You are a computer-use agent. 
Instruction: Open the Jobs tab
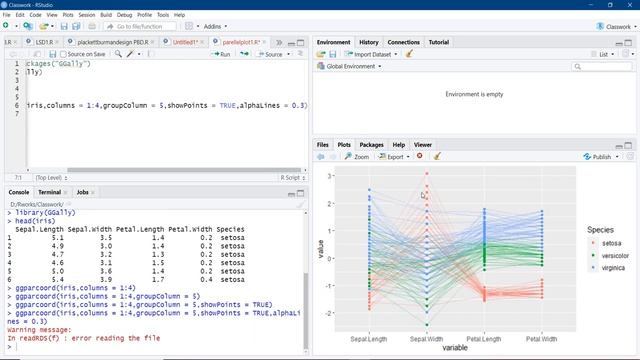click(82, 192)
